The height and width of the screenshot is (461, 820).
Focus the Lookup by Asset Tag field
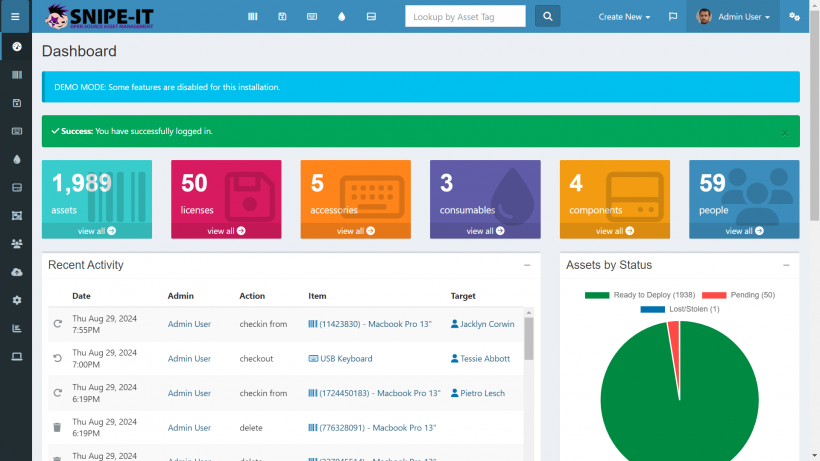coord(465,16)
